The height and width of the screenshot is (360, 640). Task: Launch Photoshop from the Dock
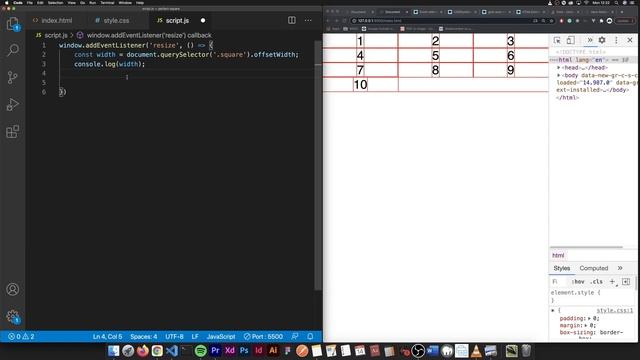[x=244, y=351]
